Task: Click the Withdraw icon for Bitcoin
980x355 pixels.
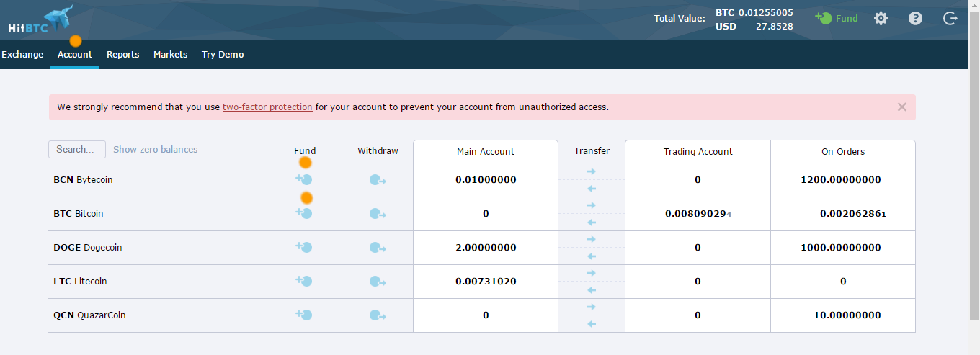Action: tap(378, 213)
